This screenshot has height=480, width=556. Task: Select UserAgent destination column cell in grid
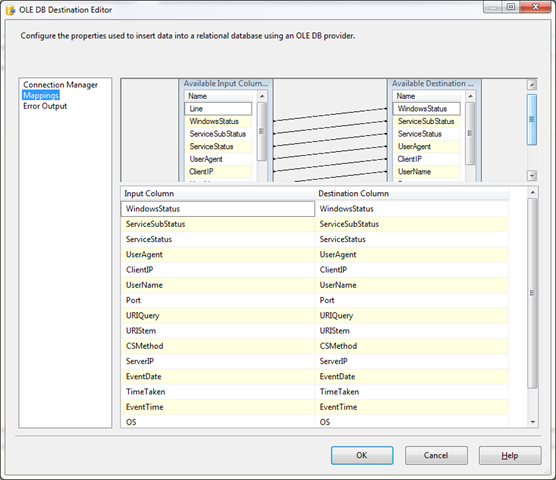411,255
